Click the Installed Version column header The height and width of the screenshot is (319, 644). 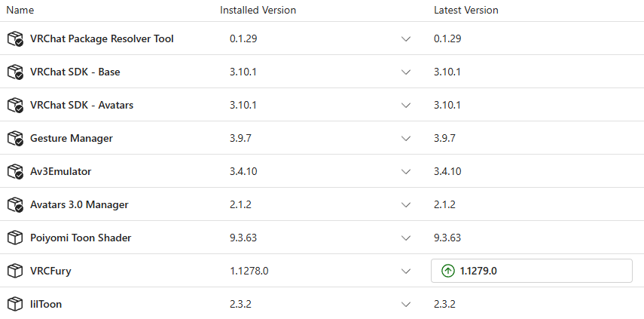[258, 11]
